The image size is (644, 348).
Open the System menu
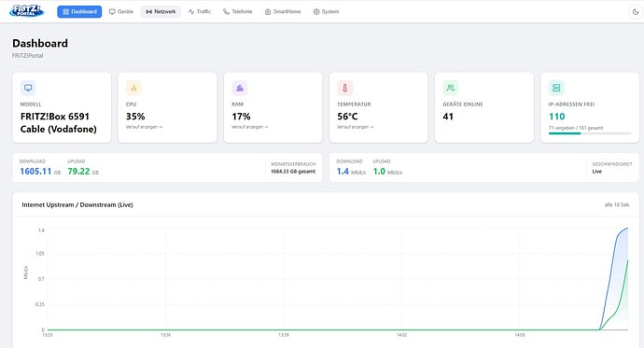tap(326, 11)
